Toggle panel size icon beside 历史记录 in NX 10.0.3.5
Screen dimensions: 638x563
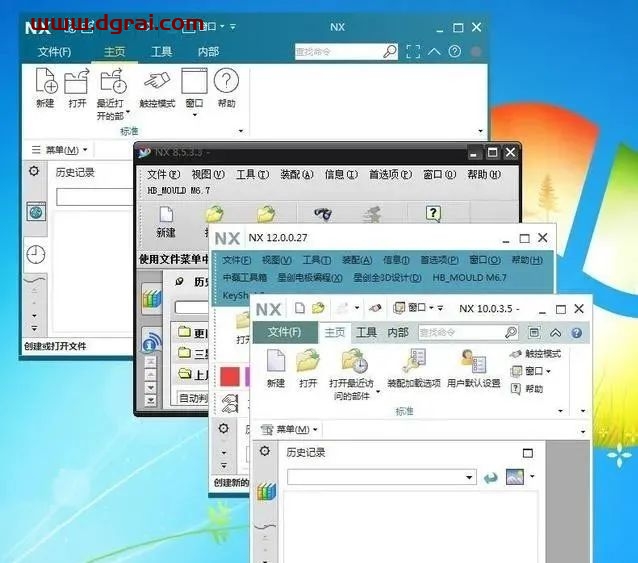pos(528,453)
